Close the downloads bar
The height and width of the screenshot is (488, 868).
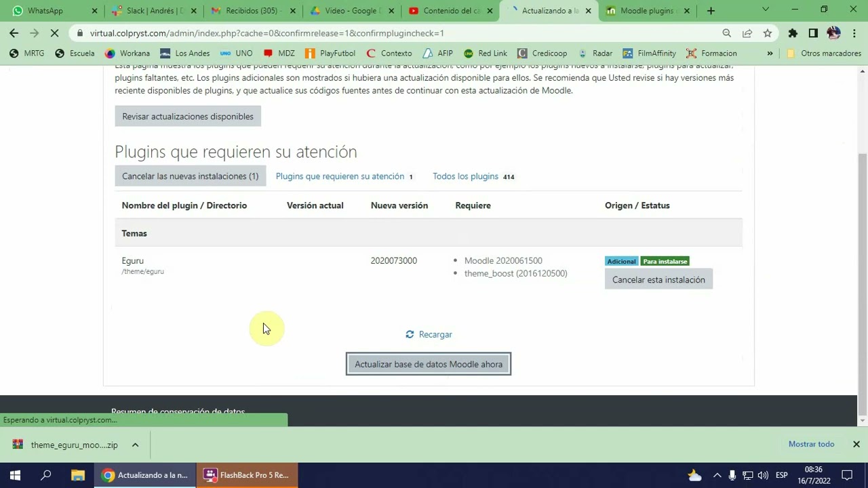[856, 444]
